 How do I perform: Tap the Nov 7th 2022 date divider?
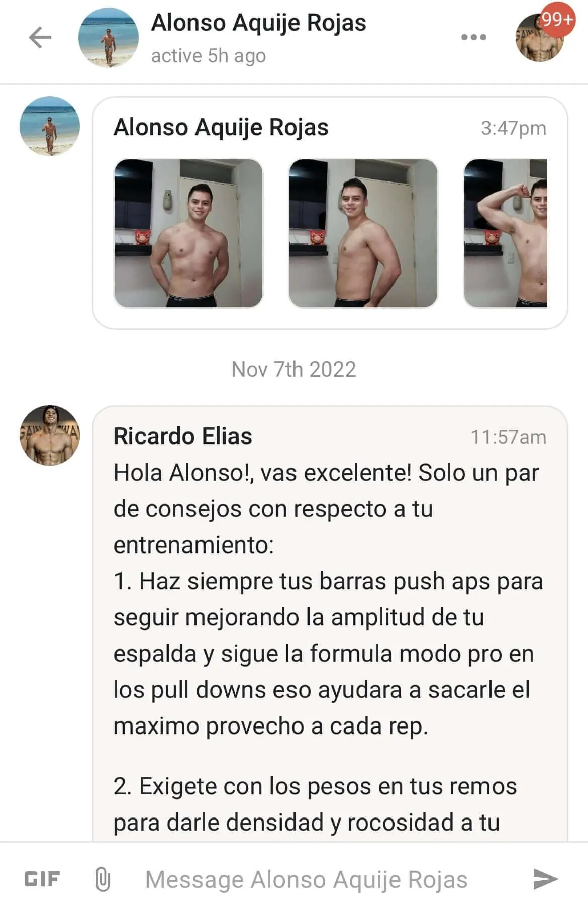point(294,370)
